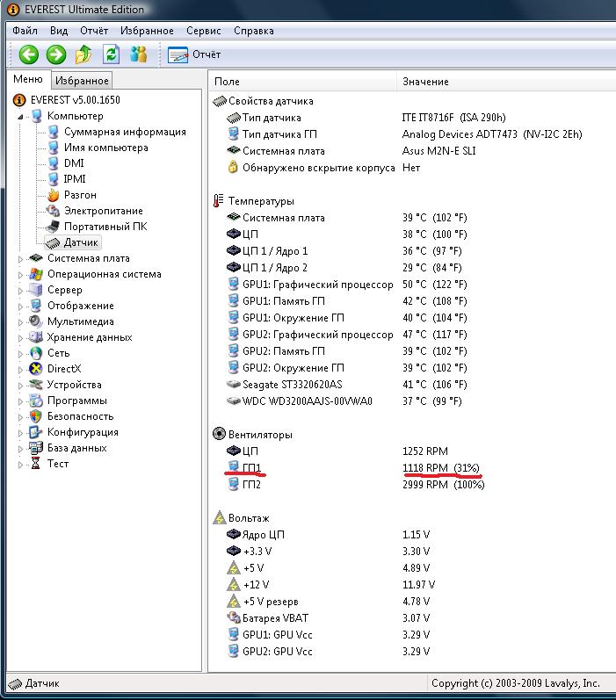This screenshot has width=616, height=700.
Task: Select IPMI tree item
Action: pos(74,179)
